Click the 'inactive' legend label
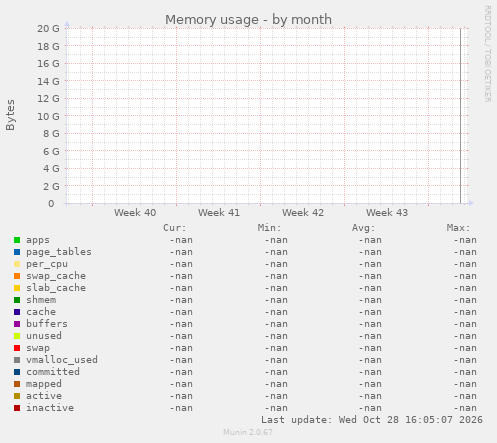The image size is (497, 443). pos(50,408)
